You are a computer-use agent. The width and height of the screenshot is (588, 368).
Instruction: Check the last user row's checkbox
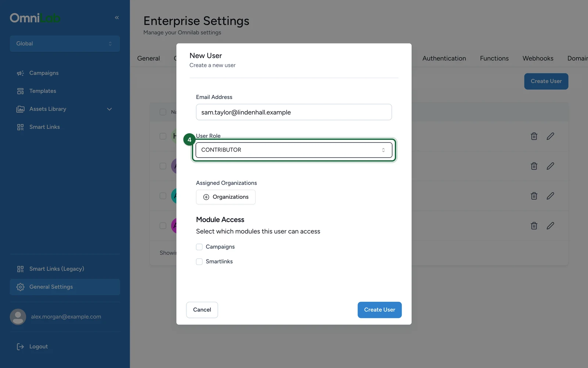coord(163,226)
